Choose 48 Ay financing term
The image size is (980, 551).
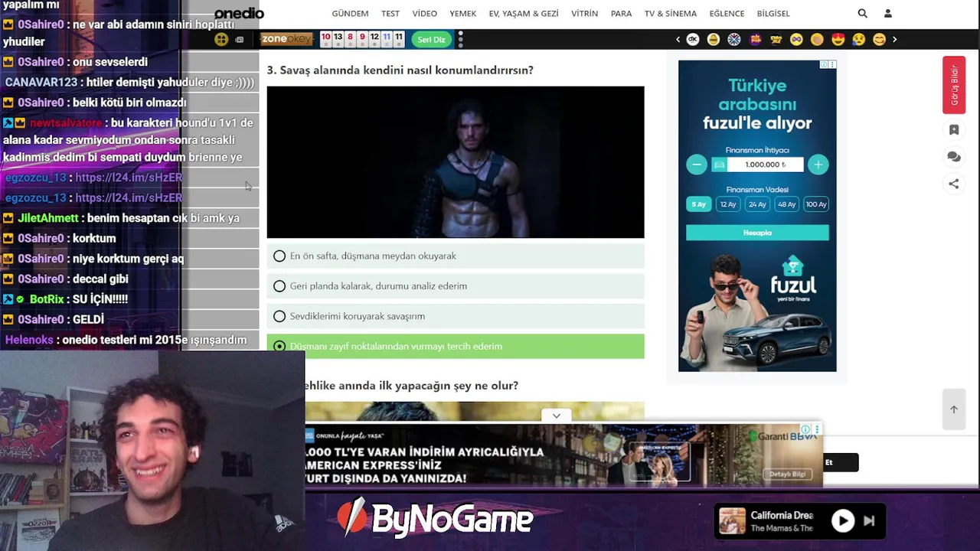(x=786, y=204)
